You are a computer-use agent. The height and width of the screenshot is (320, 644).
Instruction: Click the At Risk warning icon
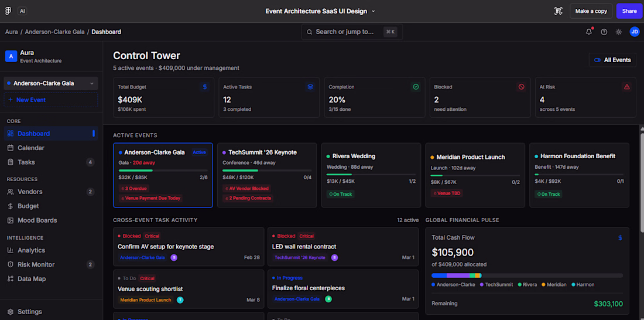click(x=626, y=87)
